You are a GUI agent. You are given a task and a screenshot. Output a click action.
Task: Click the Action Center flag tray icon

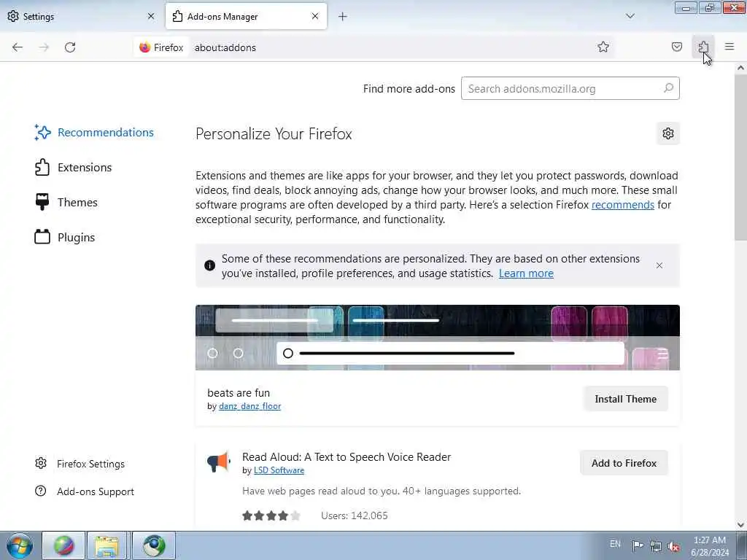638,545
